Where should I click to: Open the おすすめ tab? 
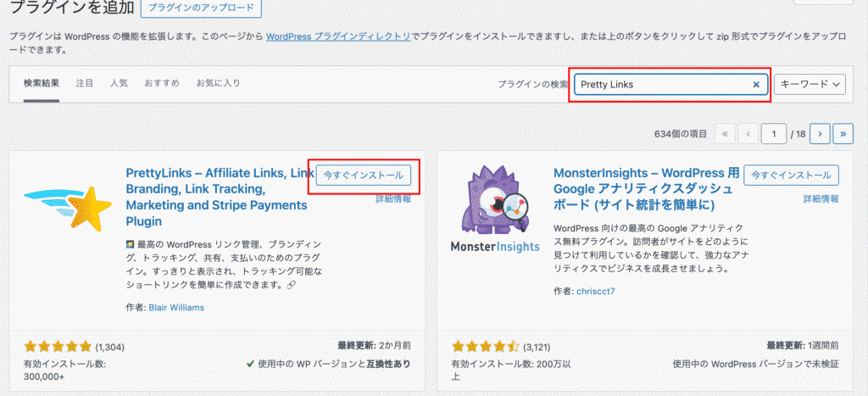click(x=162, y=84)
